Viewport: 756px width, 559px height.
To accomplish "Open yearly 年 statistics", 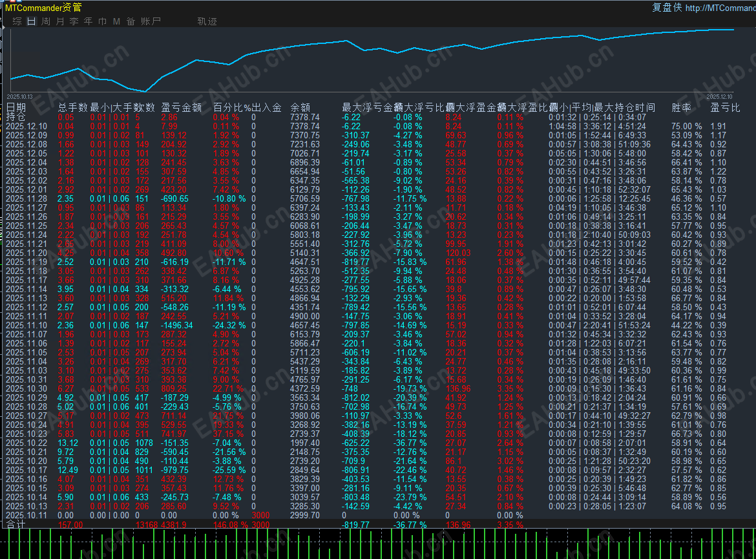I will coord(88,21).
